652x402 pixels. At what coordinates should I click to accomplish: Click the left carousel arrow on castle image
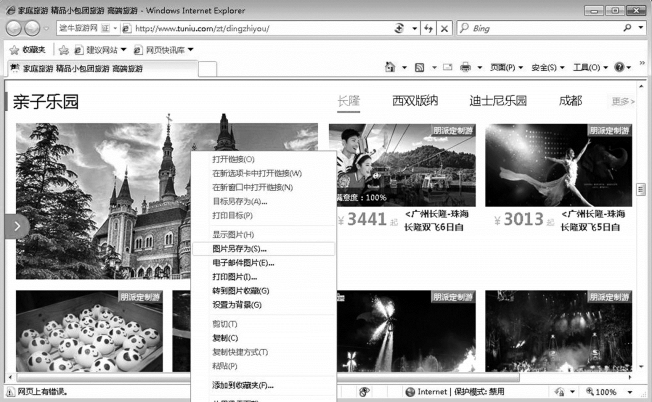pos(17,226)
